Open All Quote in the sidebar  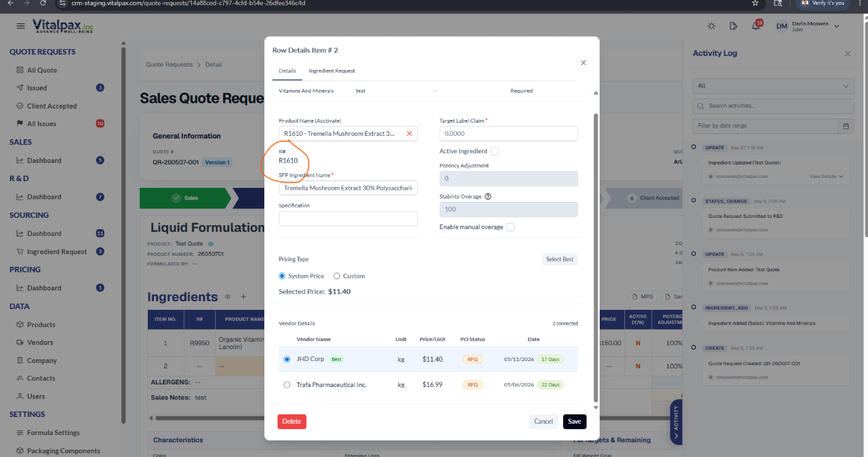coord(42,70)
